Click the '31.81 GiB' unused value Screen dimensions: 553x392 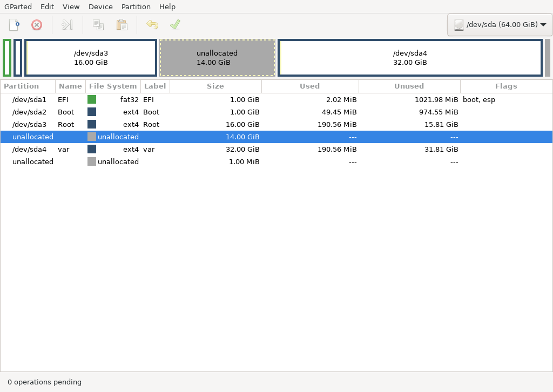click(441, 149)
